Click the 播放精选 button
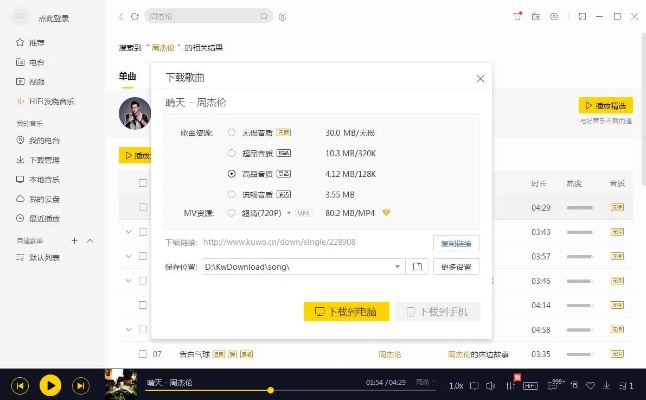This screenshot has height=400, width=646. (x=606, y=105)
